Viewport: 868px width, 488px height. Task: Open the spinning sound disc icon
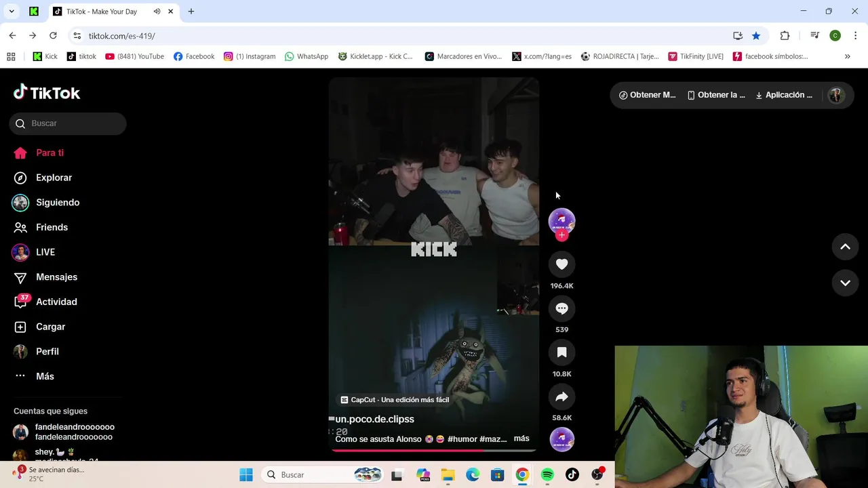(x=561, y=439)
